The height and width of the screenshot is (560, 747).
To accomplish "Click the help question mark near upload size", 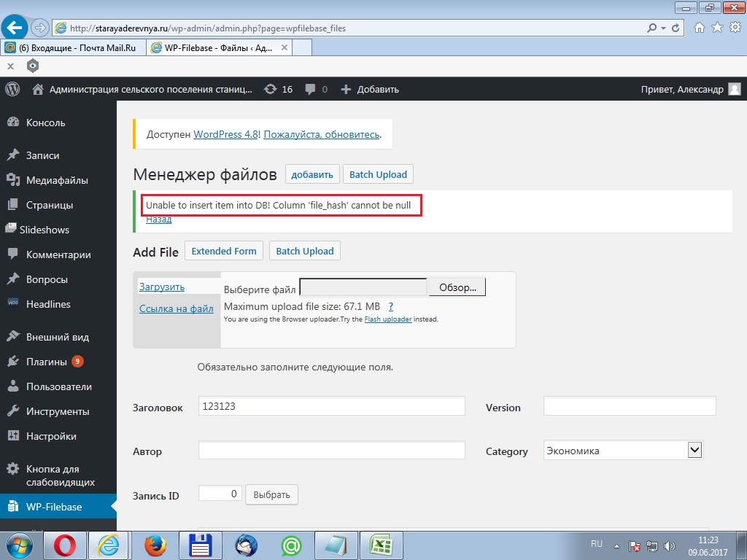I will click(x=391, y=307).
